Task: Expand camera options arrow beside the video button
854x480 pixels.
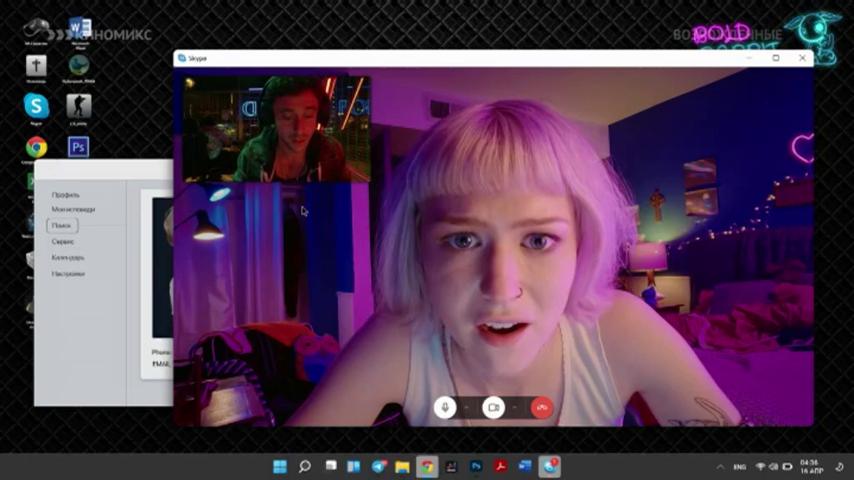Action: (515, 408)
